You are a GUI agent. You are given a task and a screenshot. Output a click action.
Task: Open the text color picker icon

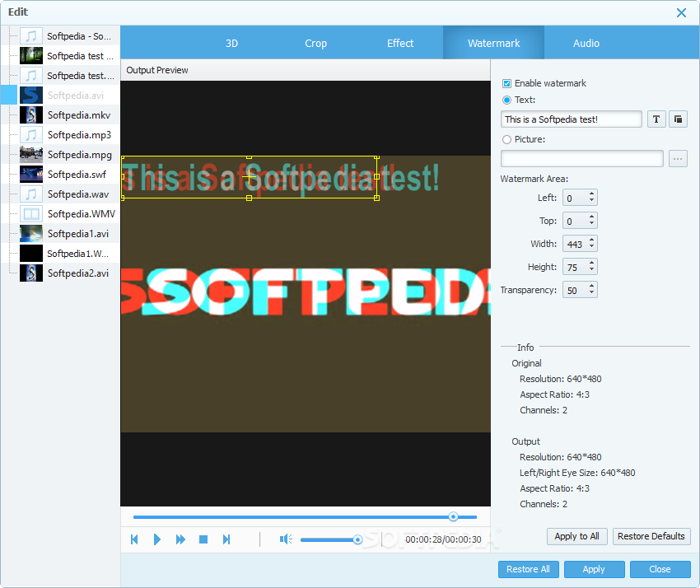point(678,119)
